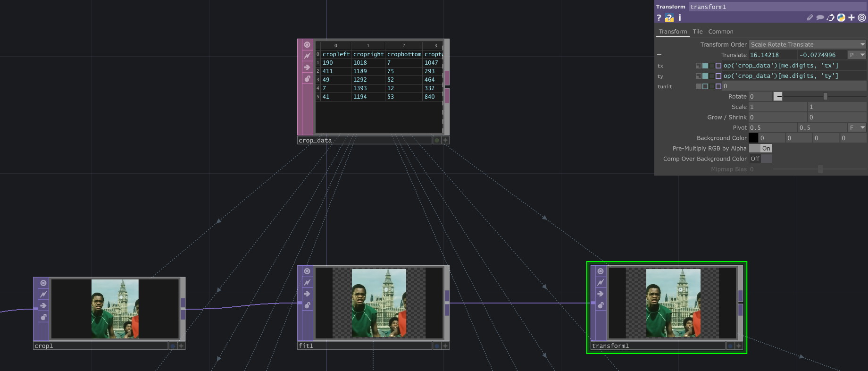
Task: Open Pivot unit F dropdown
Action: pyautogui.click(x=857, y=128)
